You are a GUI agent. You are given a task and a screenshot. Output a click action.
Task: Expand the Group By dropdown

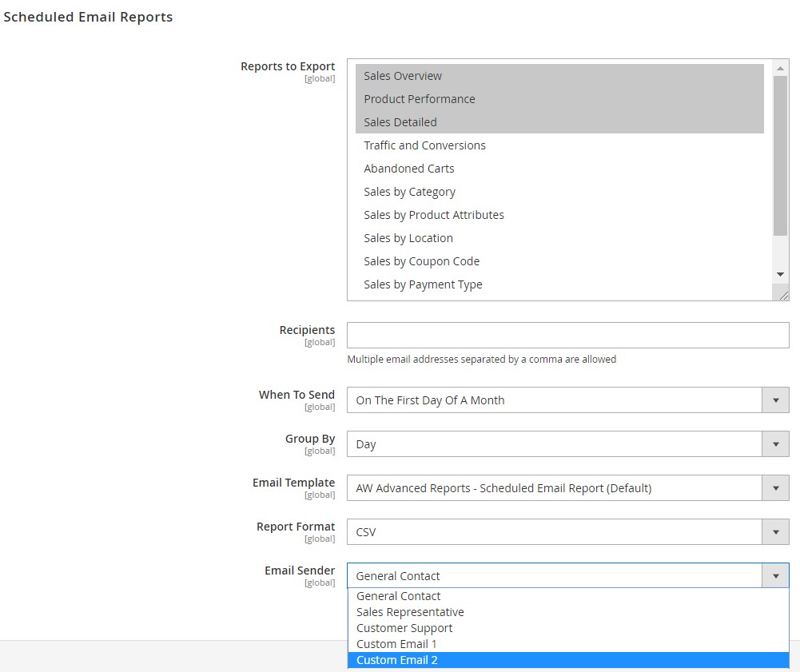tap(567, 444)
